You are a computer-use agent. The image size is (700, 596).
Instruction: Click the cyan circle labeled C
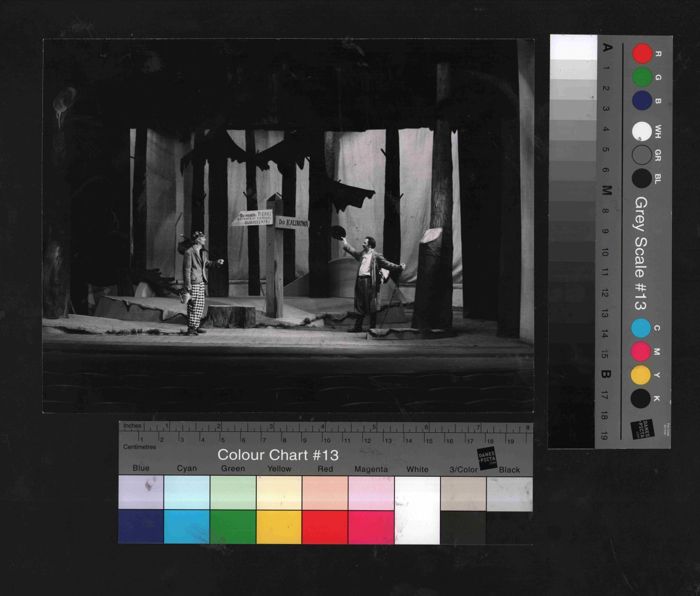641,328
